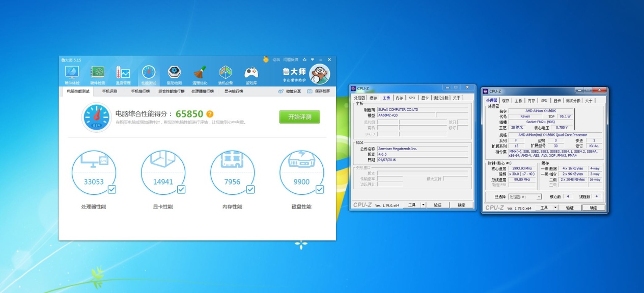
Task: Open SPD tab in motherboard CPU-Z window
Action: pos(412,98)
